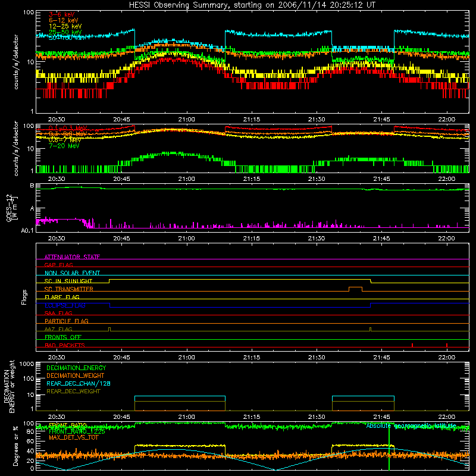Viewport: 476px width, 476px height.
Task: Click the DECIMATION_ENERGY legend entry
Action: [x=76, y=368]
